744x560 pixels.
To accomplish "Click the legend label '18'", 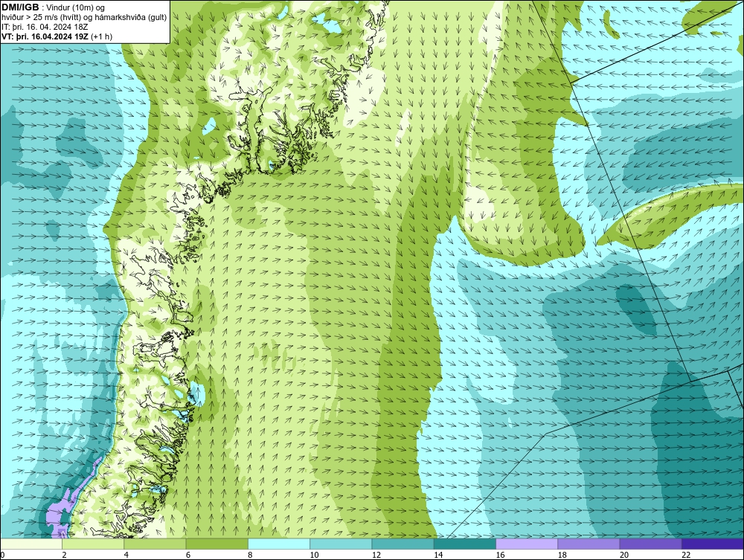I will (x=561, y=555).
